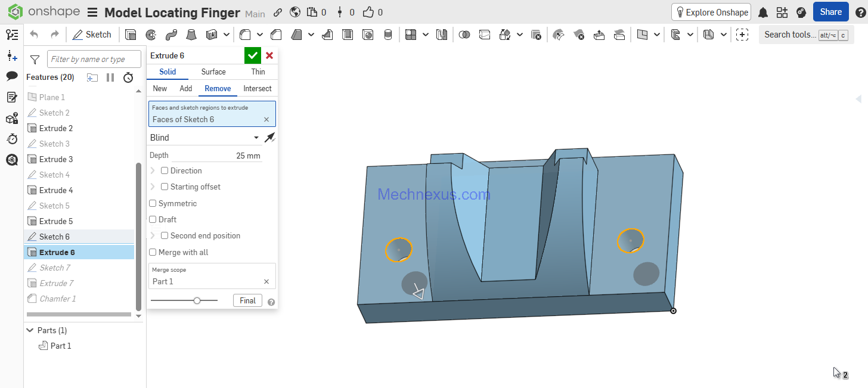868x388 pixels.
Task: Accept Extrude 6 with the green checkmark
Action: pyautogui.click(x=253, y=55)
